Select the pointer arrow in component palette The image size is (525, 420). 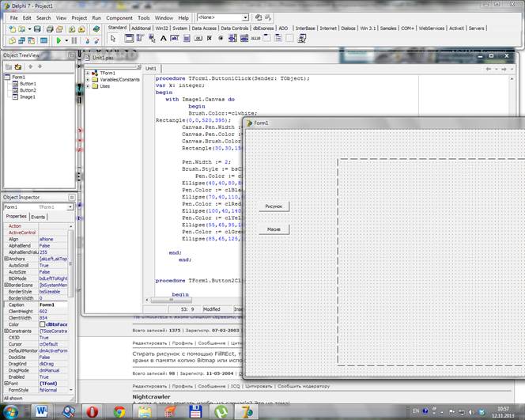click(x=113, y=39)
